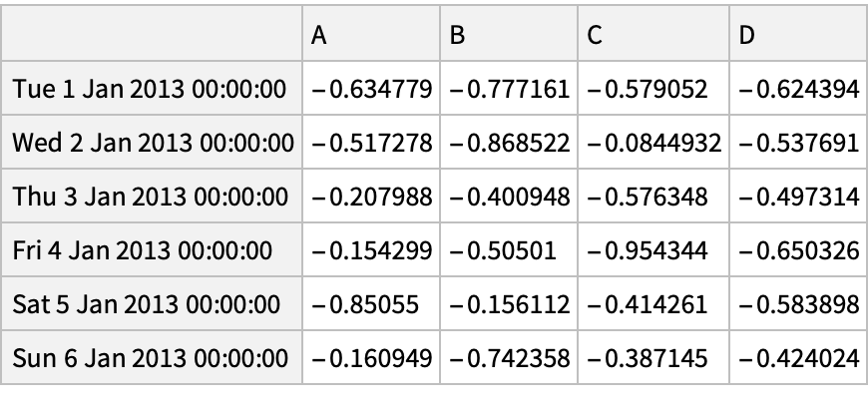Click column header B

pyautogui.click(x=510, y=36)
